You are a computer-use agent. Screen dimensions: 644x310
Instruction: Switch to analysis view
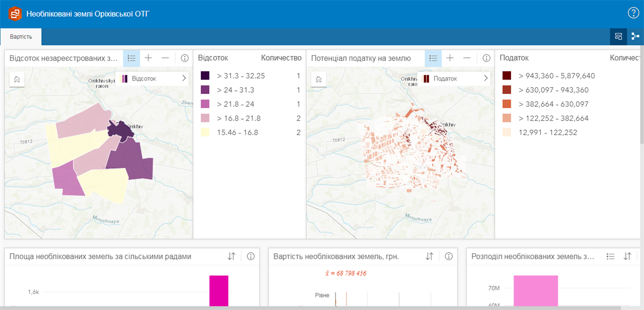(x=635, y=37)
